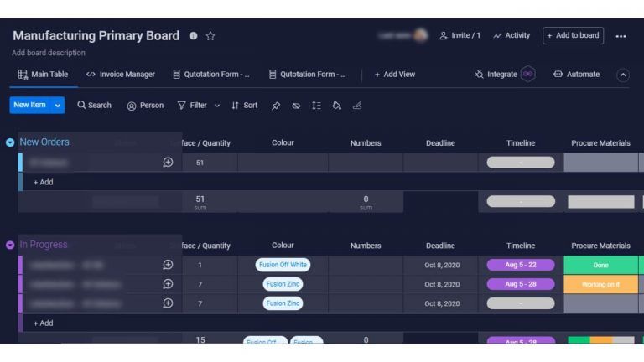Viewport: 644px width, 362px height.
Task: Click the New Item button
Action: point(29,105)
